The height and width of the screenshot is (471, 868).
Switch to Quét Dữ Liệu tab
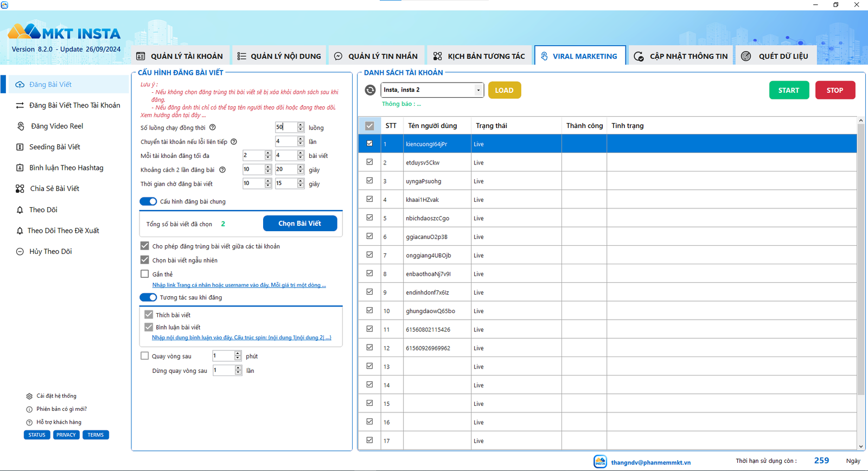(776, 55)
